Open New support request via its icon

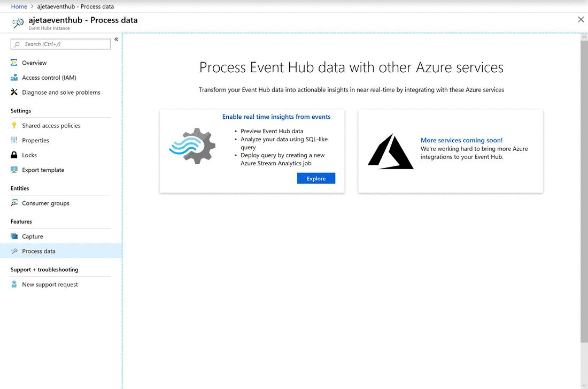13,284
